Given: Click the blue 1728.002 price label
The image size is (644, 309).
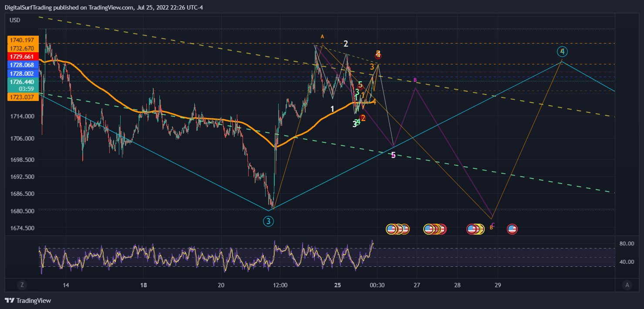Looking at the screenshot, I should pos(23,74).
